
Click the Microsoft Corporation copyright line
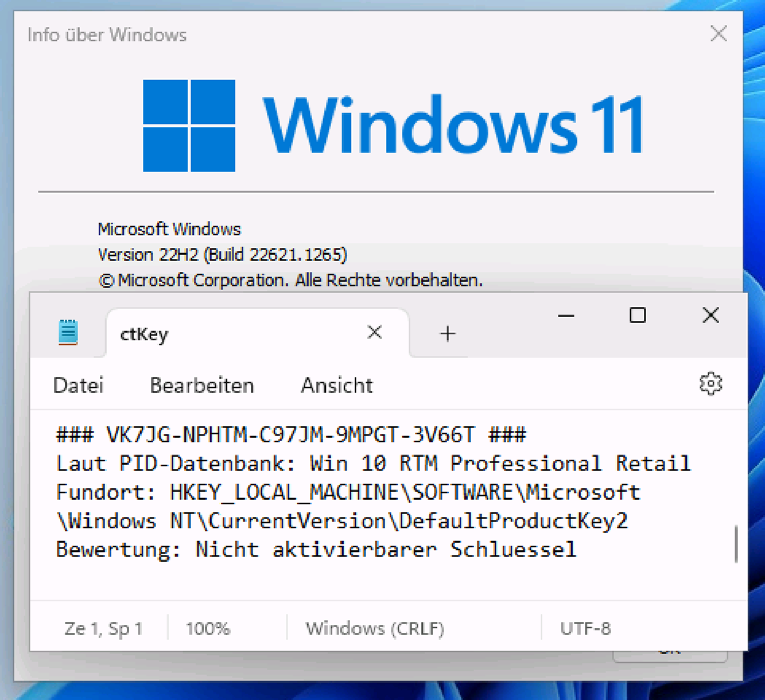pos(291,280)
